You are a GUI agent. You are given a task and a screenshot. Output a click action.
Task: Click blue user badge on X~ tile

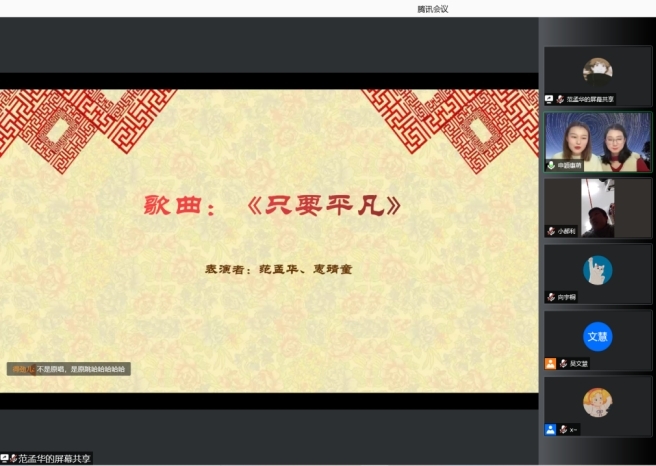[x=550, y=429]
